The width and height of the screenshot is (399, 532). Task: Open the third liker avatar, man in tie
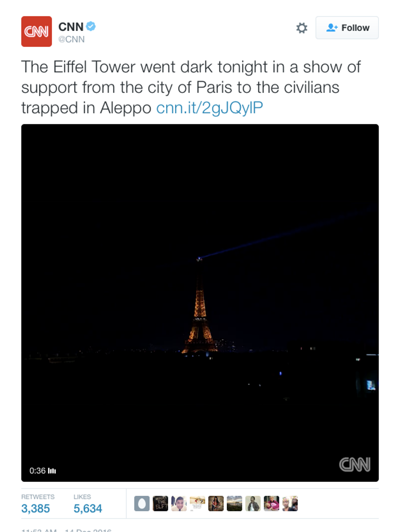pyautogui.click(x=179, y=503)
